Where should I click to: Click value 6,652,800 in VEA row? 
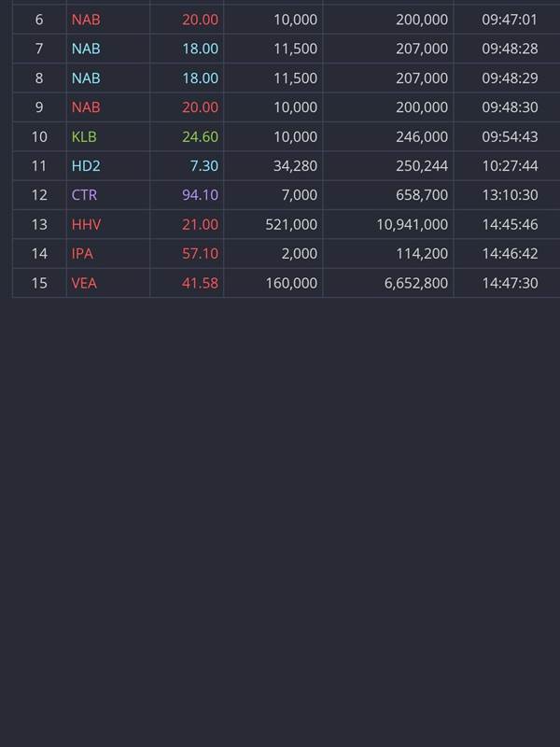[x=415, y=282]
